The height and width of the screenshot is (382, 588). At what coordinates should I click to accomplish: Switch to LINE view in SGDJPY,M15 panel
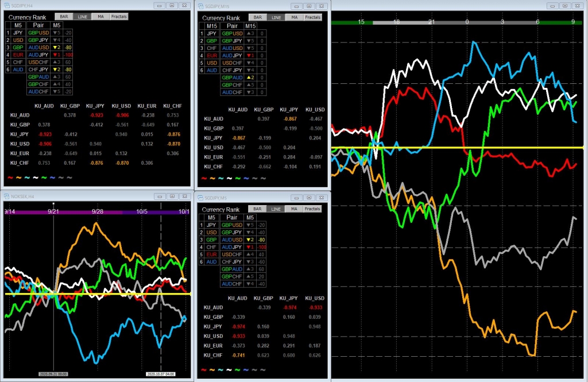pos(276,17)
